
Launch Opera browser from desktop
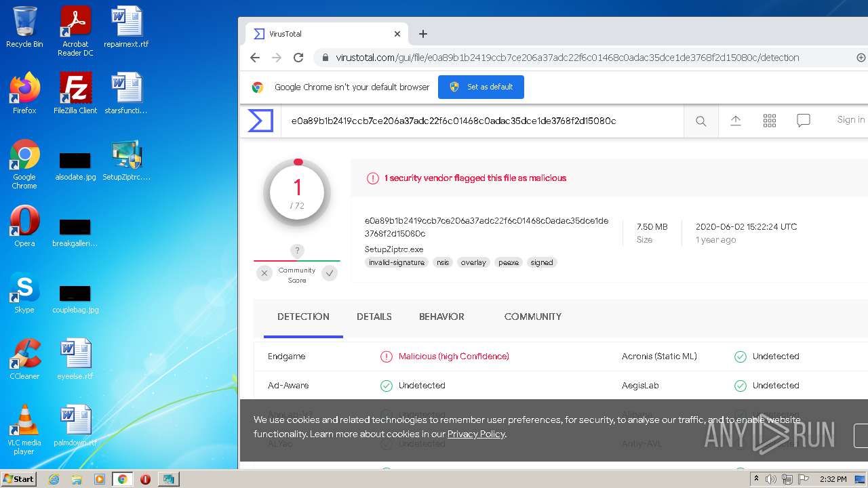click(x=24, y=226)
